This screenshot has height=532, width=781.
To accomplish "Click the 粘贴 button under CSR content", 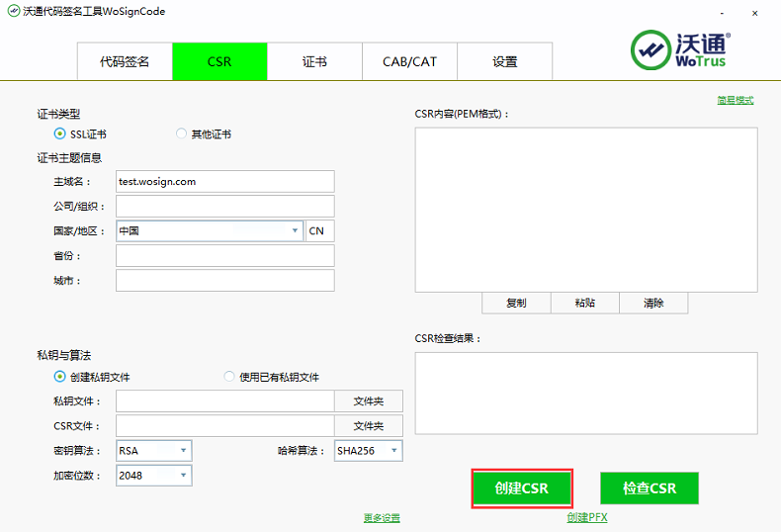I will click(584, 304).
